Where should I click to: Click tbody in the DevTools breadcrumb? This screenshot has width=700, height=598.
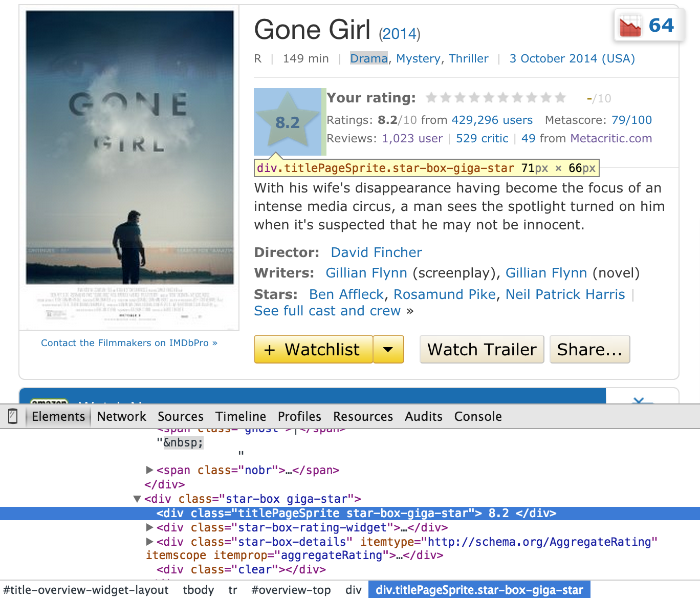[199, 590]
